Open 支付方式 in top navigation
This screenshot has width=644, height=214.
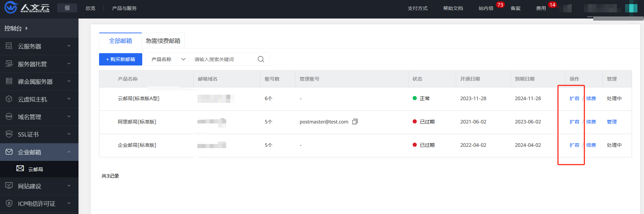tap(417, 8)
